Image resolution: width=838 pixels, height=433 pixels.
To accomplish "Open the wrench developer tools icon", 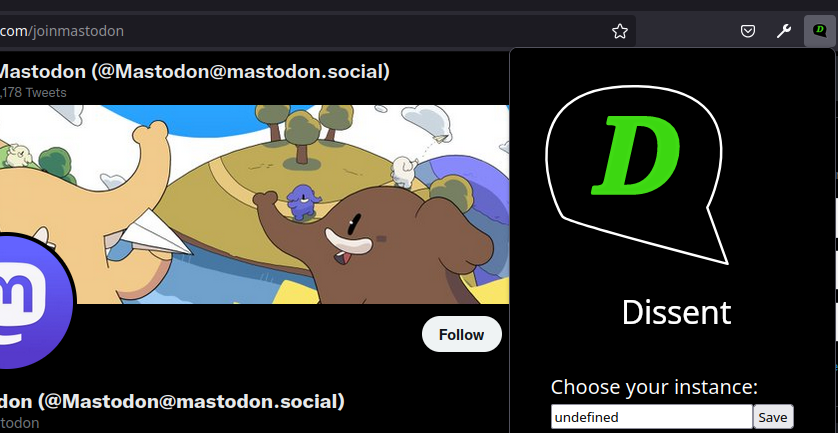I will [x=783, y=32].
